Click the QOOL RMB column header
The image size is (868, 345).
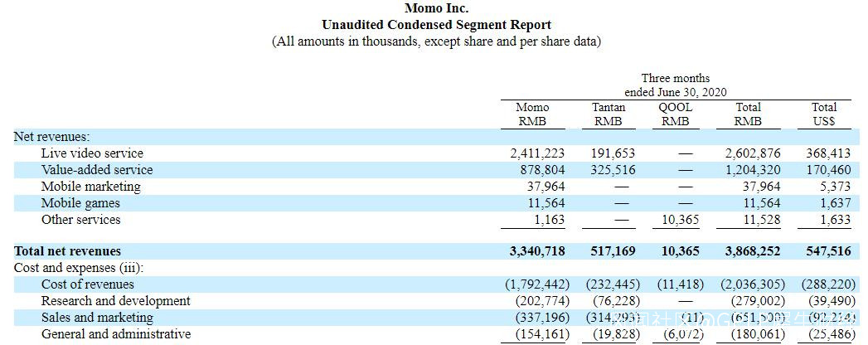point(676,114)
